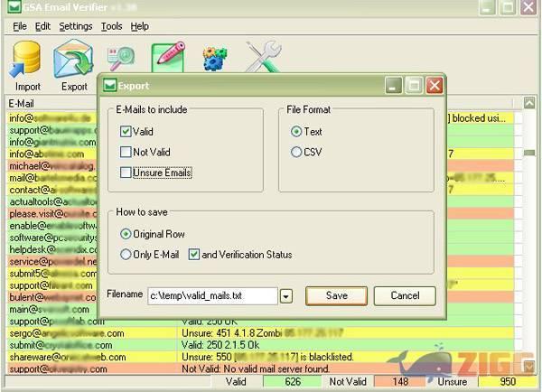Click the Filename input field

[212, 296]
